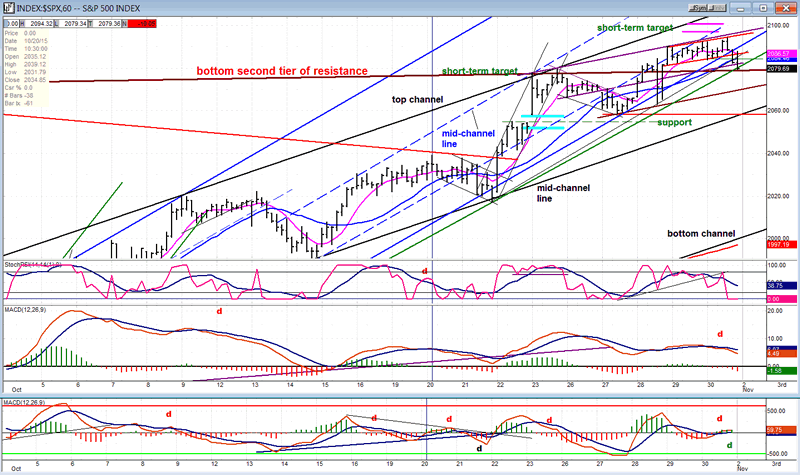
Task: Select the blue 'mid-channel line' annotation
Action: (468, 139)
